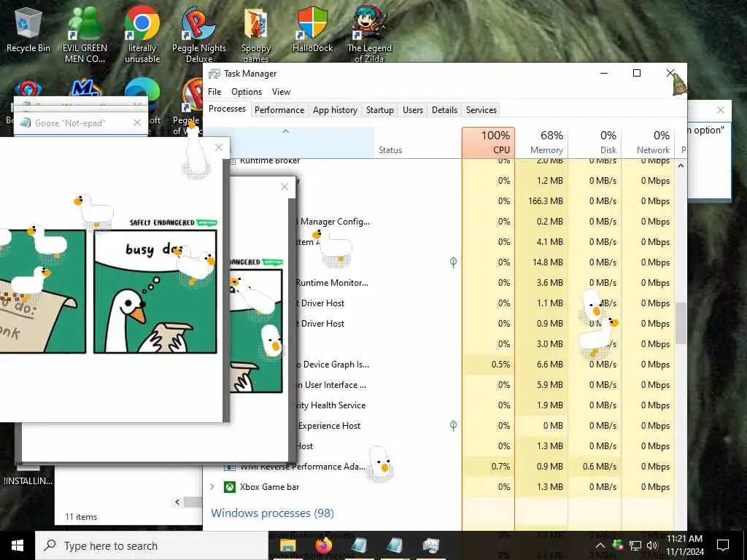
Task: Open the Windows Start menu
Action: [18, 545]
